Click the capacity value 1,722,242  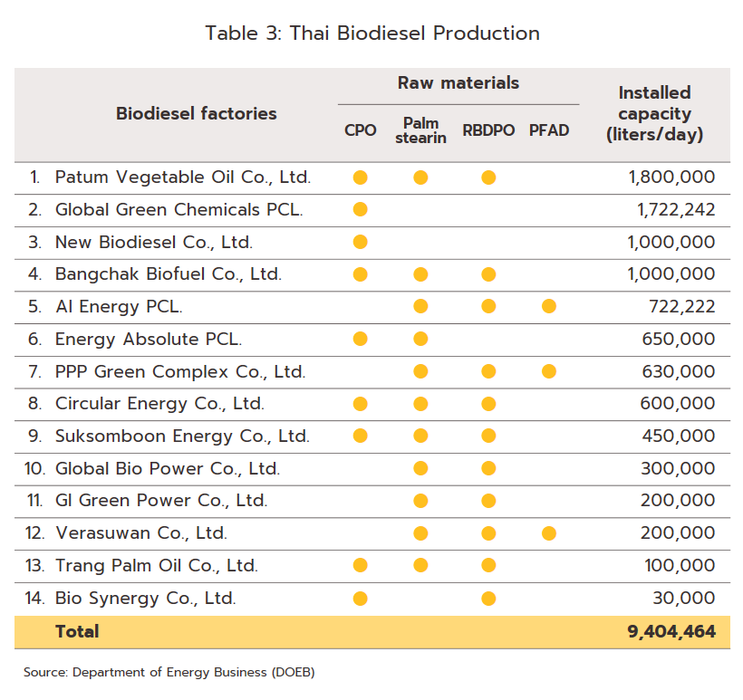coord(676,210)
